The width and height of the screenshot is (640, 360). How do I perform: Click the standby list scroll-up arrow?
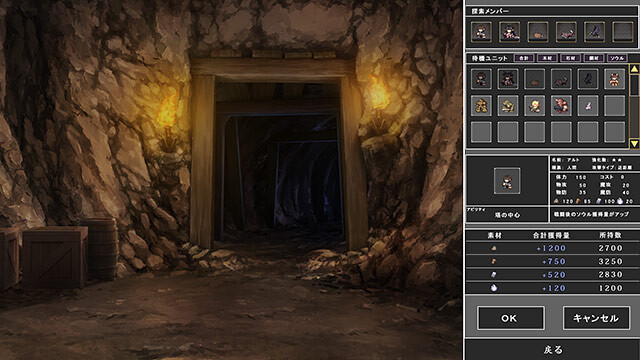click(634, 69)
